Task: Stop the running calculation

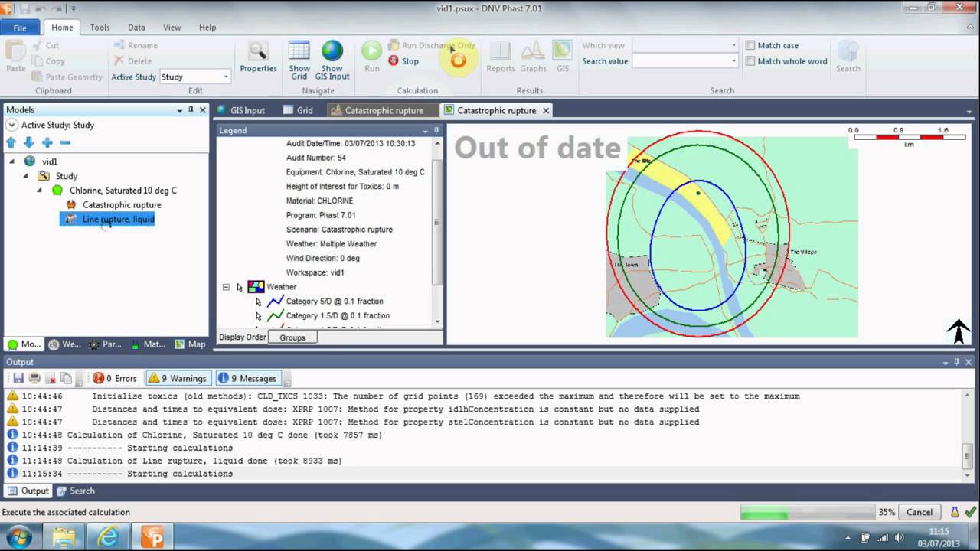Action: [x=403, y=61]
